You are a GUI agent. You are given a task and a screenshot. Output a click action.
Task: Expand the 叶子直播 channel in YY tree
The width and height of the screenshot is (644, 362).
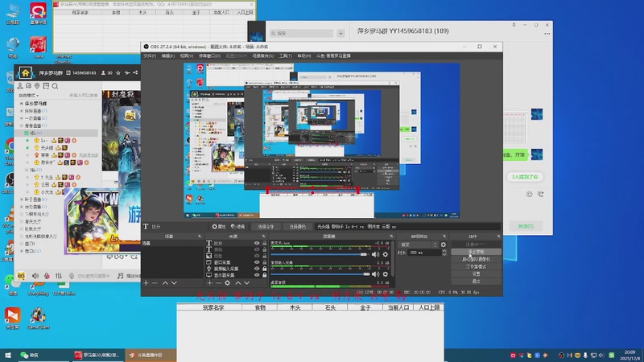pos(22,200)
